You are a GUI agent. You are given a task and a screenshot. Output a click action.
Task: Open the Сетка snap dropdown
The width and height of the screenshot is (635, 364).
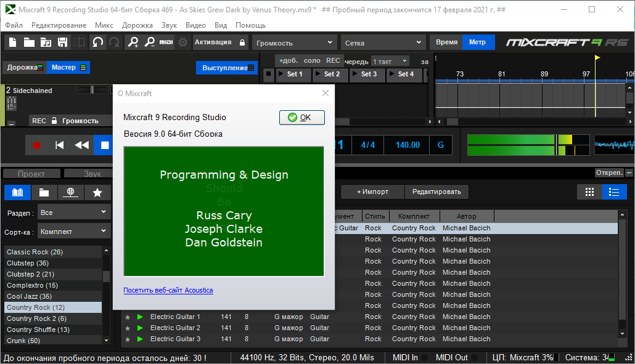pos(382,43)
